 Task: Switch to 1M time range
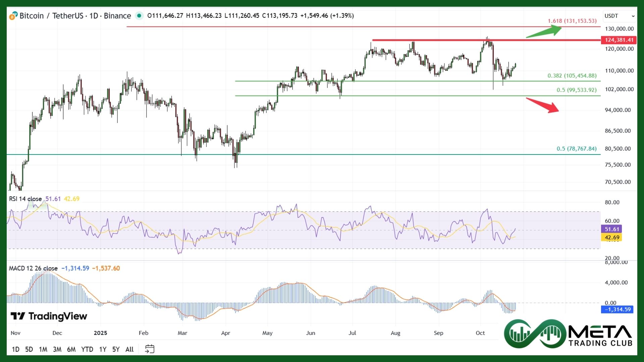(43, 349)
